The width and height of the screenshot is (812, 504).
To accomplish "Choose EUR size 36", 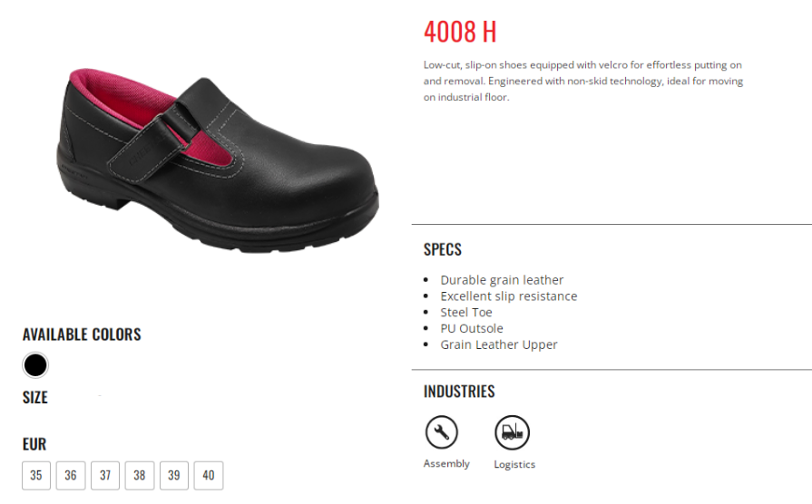I will pos(71,475).
